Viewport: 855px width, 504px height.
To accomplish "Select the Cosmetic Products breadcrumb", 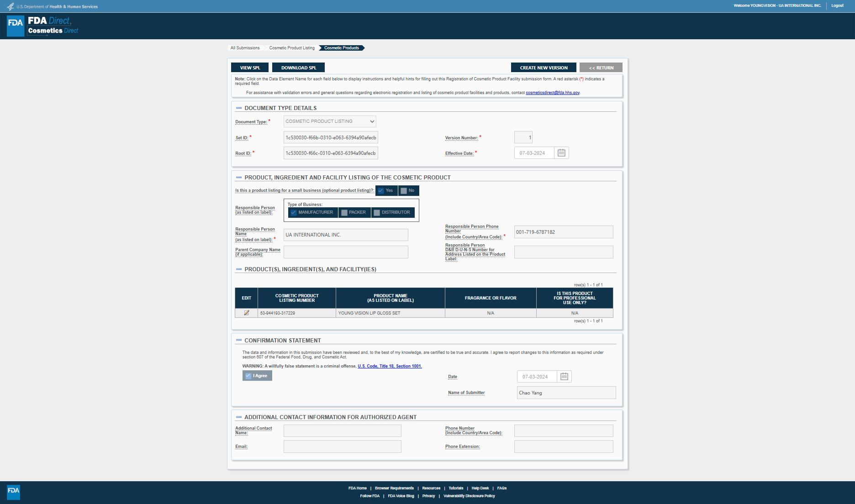I will [x=341, y=48].
